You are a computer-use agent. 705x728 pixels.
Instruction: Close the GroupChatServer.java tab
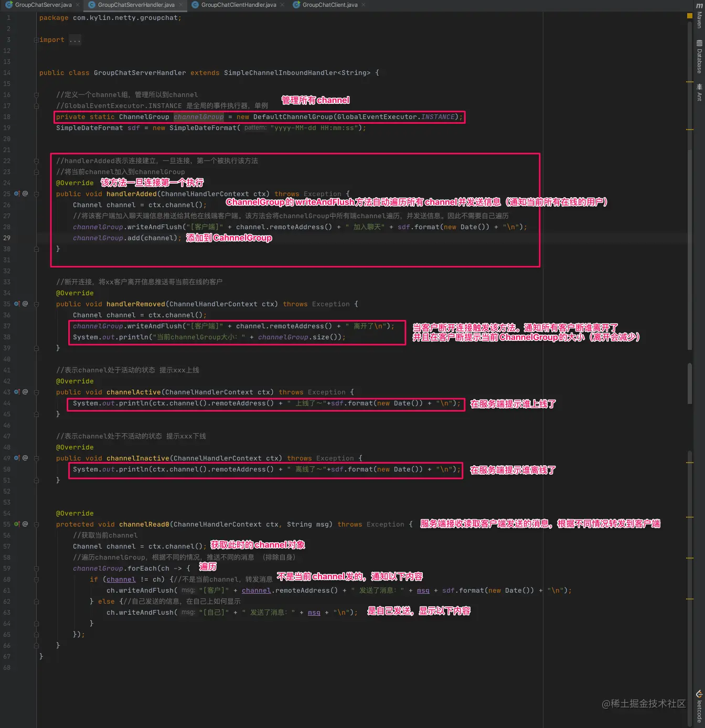point(78,5)
